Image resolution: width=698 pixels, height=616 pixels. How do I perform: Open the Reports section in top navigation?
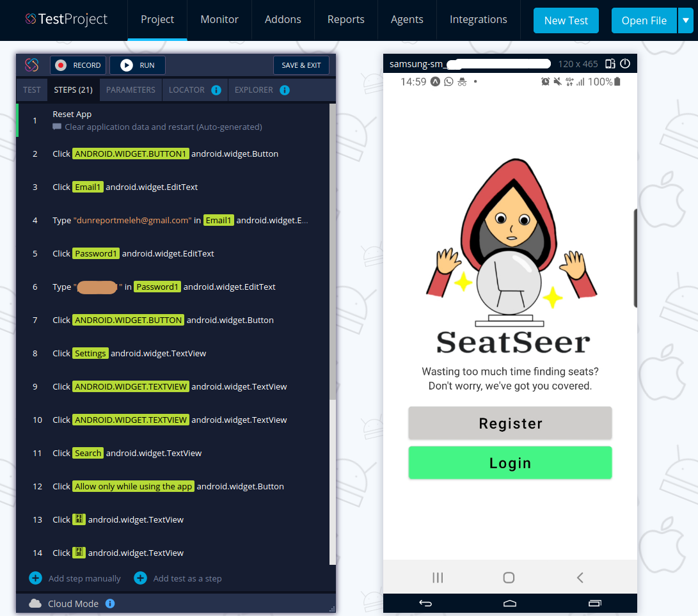[x=345, y=20]
